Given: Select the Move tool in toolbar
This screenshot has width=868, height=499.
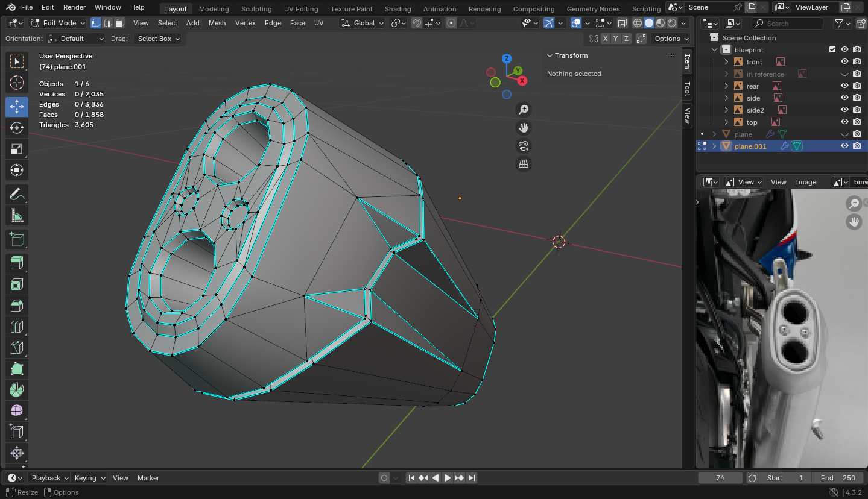Looking at the screenshot, I should (17, 107).
